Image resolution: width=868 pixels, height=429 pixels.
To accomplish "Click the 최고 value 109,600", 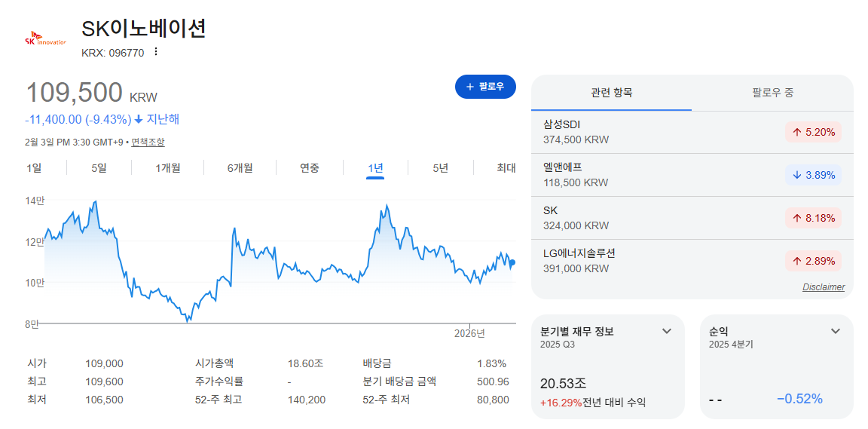I will 104,382.
